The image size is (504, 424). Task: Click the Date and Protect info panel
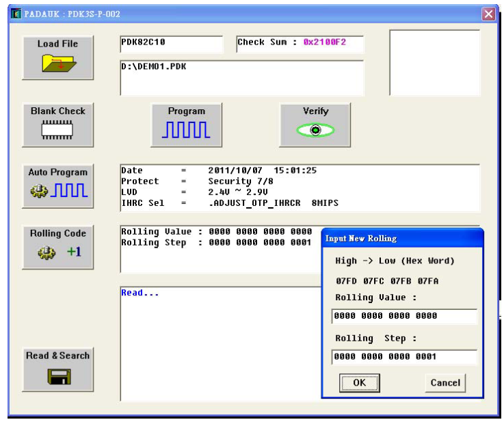(x=297, y=187)
